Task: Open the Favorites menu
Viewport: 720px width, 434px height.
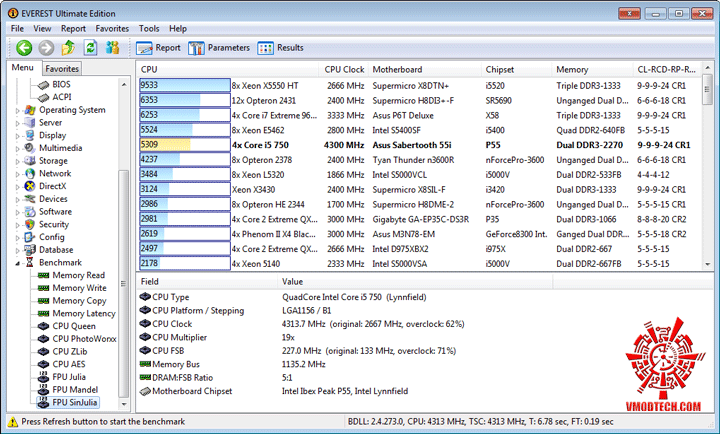Action: [x=112, y=28]
